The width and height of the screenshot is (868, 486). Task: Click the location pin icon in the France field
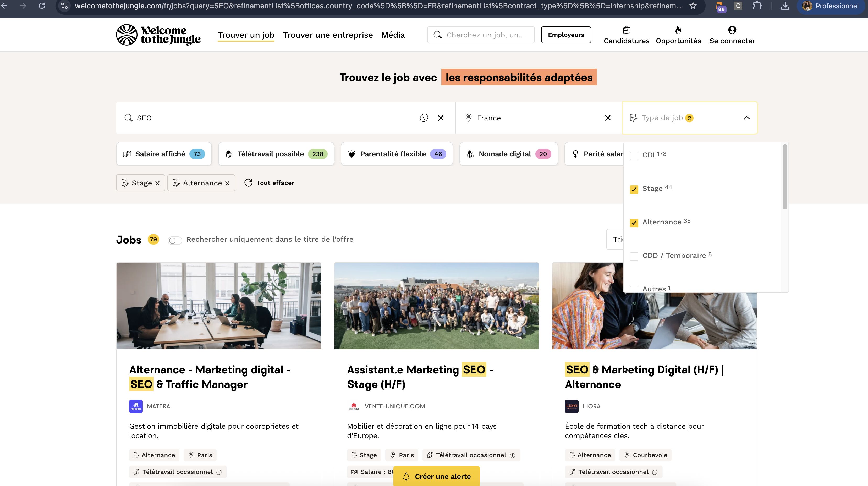click(468, 118)
